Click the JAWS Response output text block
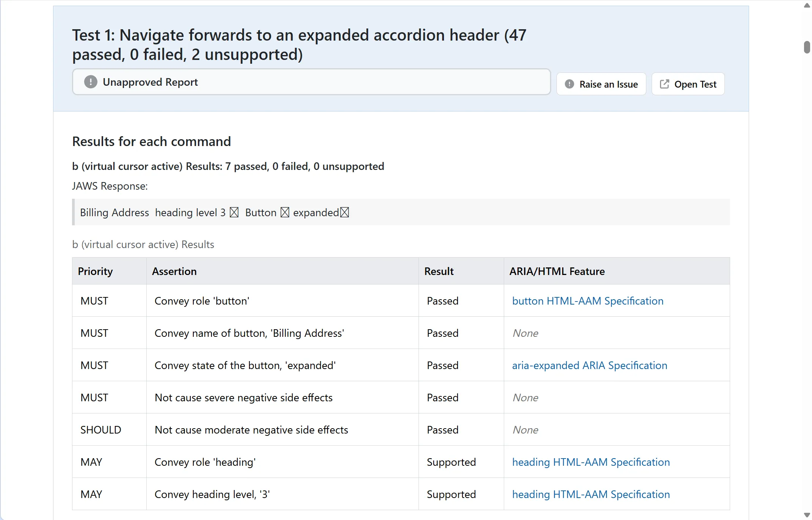 click(x=401, y=212)
